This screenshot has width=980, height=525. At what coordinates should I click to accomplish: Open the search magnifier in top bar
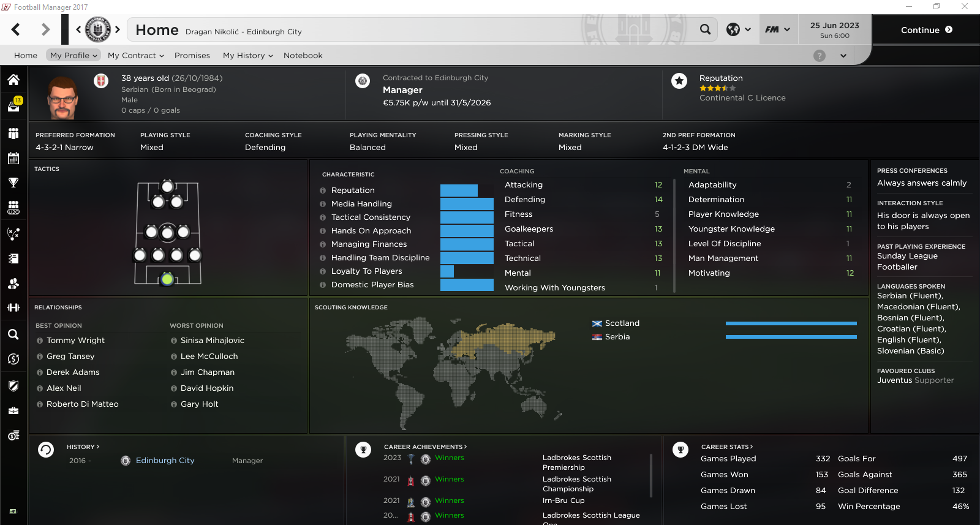[705, 29]
